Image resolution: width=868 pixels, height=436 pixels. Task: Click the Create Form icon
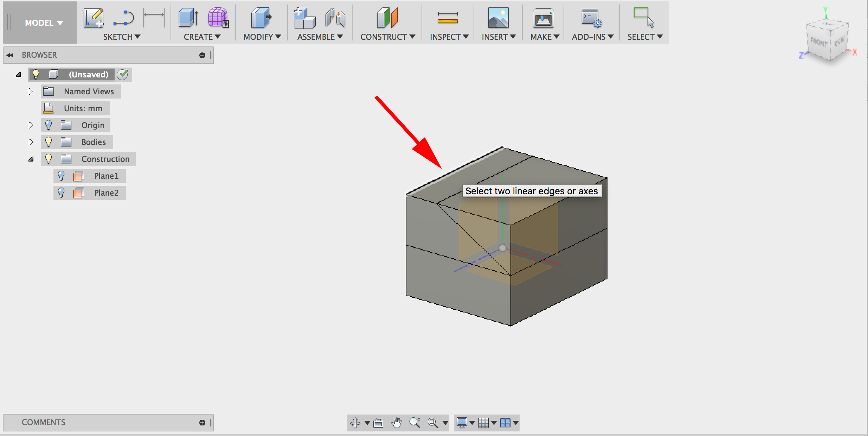pos(218,18)
